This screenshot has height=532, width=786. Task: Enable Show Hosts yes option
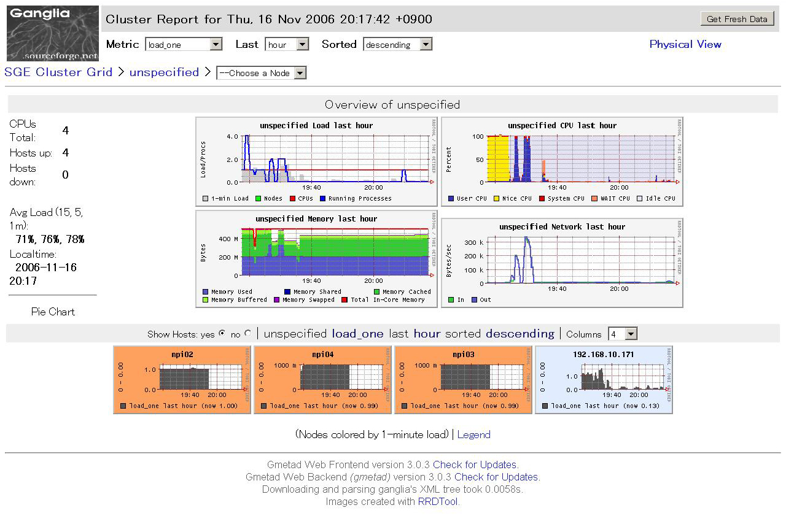click(222, 334)
